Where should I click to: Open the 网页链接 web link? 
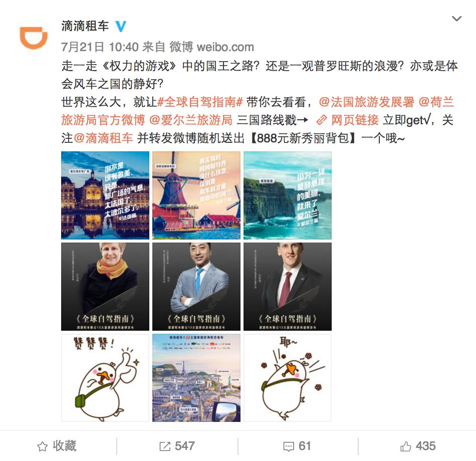coord(355,120)
